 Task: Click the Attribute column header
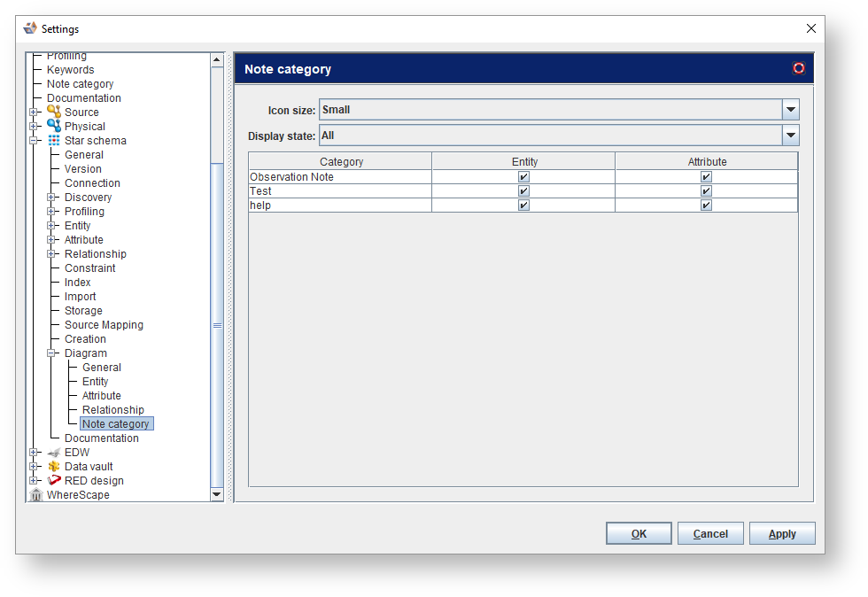707,162
